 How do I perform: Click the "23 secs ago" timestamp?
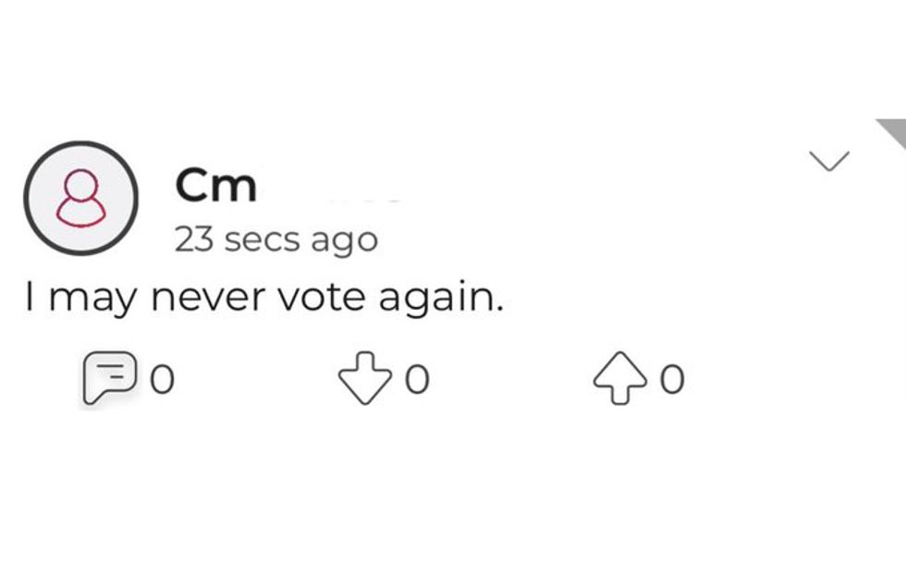tap(276, 239)
